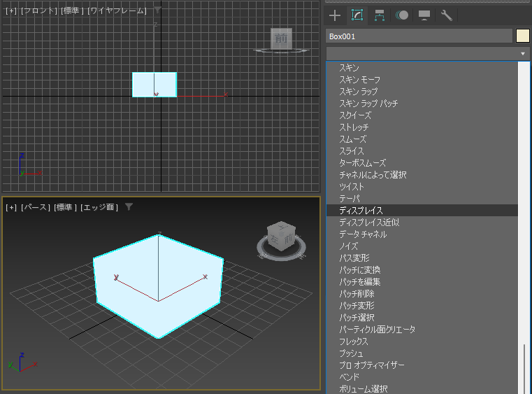The height and width of the screenshot is (394, 532).
Task: Open the Motion command panel tab
Action: [402, 15]
